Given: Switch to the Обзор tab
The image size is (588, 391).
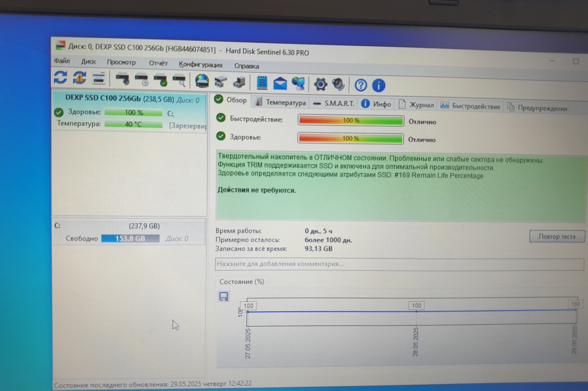Looking at the screenshot, I should click(231, 100).
